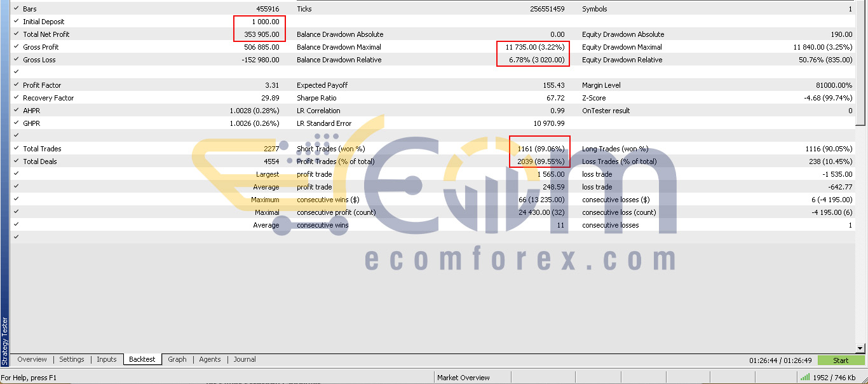Click the checkmark beside Total Trades
The height and width of the screenshot is (384, 868).
pos(16,149)
